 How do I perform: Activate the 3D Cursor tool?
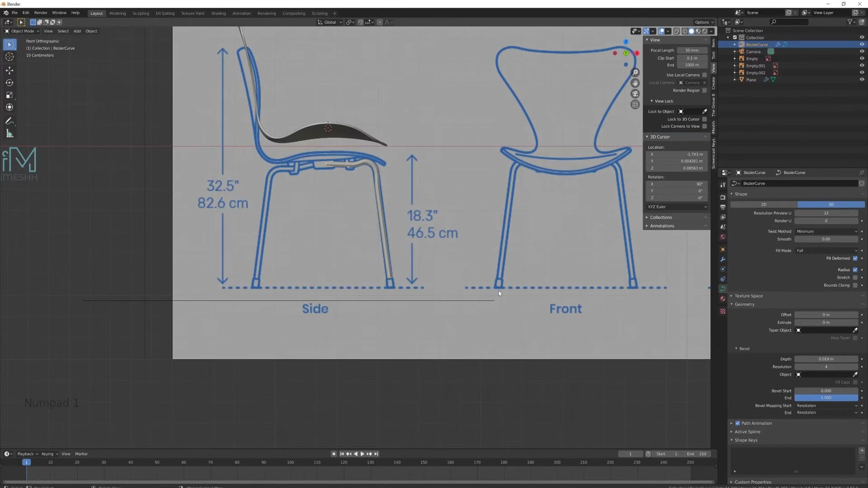9,57
